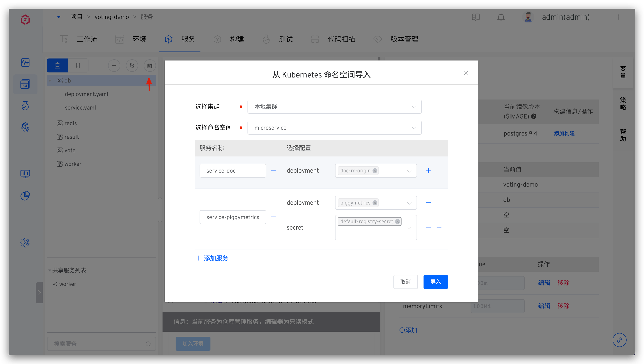Screen dimensions: 644x364
Task: Click the 导入 import button
Action: coord(436,282)
